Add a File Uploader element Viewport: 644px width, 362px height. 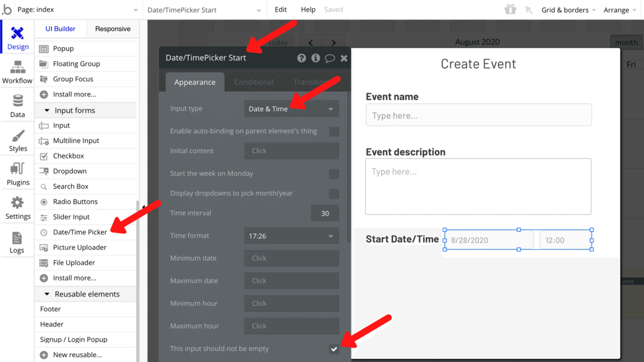point(85,263)
